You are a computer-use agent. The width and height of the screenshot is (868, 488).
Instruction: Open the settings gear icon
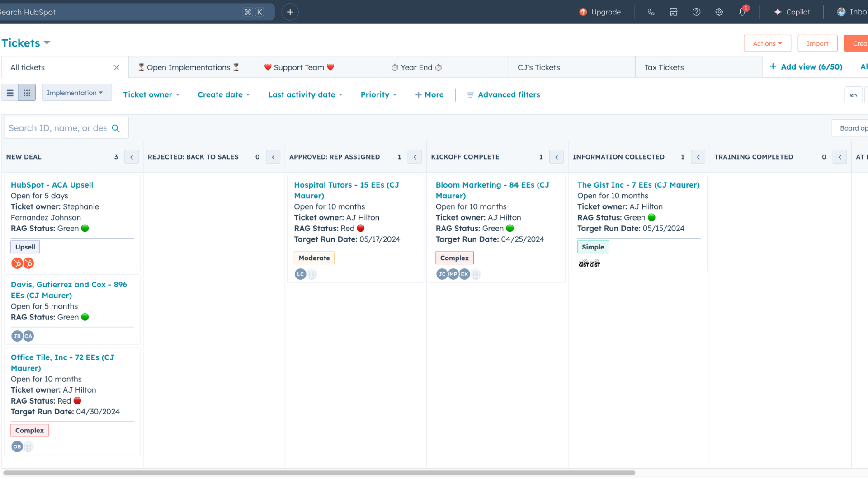pyautogui.click(x=719, y=12)
